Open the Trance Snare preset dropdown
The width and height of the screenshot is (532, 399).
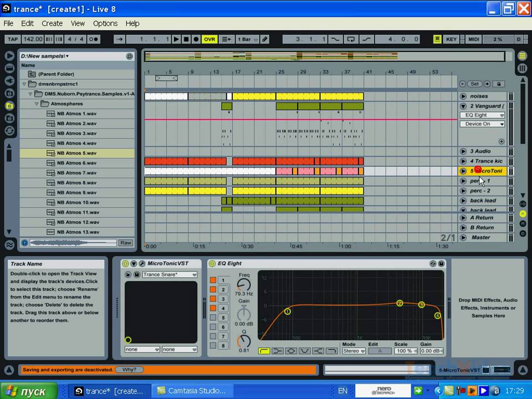coord(170,274)
